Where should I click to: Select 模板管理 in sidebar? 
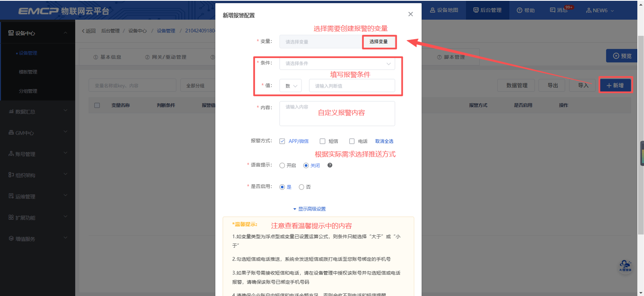point(28,72)
